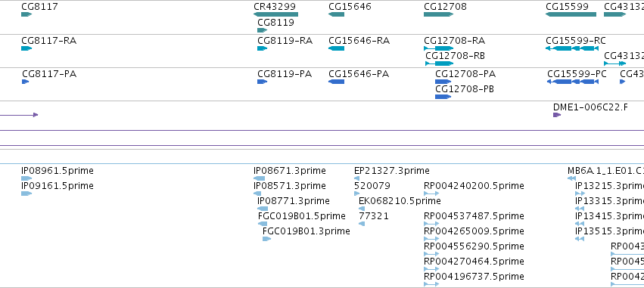Image resolution: width=644 pixels, height=288 pixels.
Task: Click the EK068210.5prime EST glyph
Action: point(362,209)
